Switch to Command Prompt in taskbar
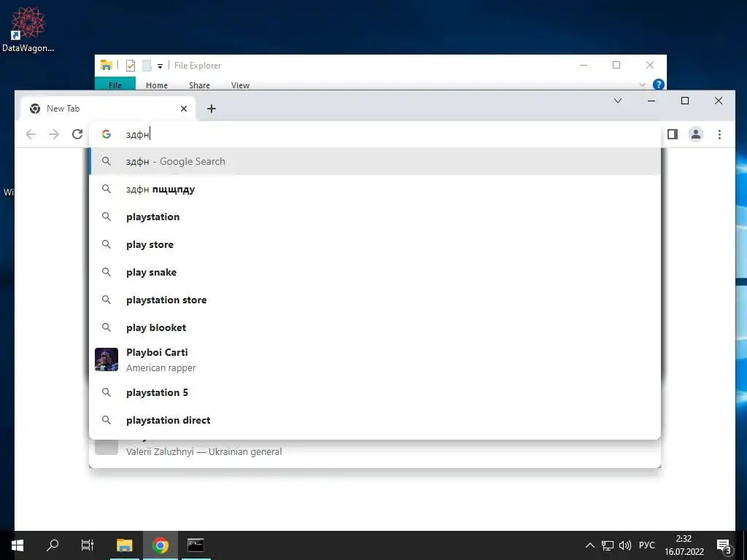 tap(196, 545)
